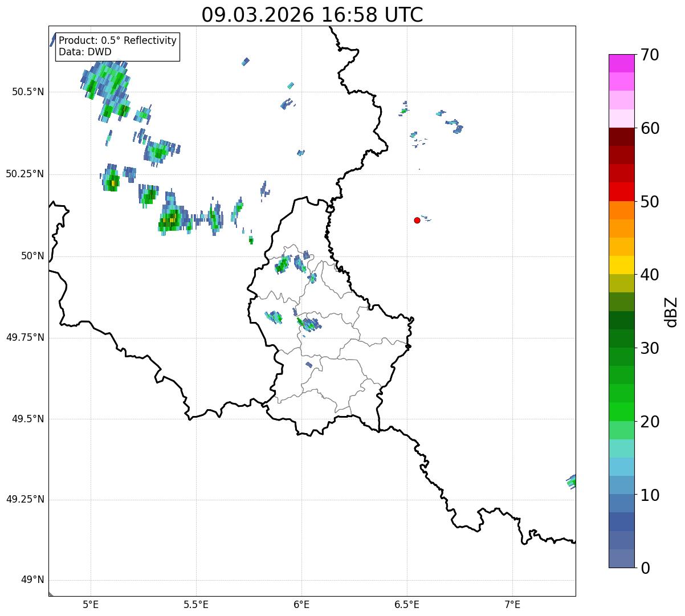Click the longitude label '5.5°E'
Viewport: 685px width, 616px height.
coord(196,604)
